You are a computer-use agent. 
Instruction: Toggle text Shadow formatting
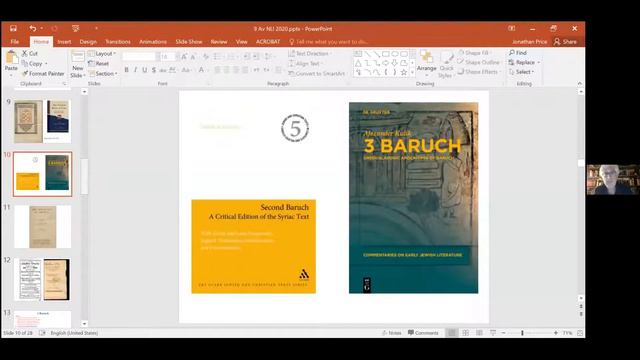coord(154,70)
